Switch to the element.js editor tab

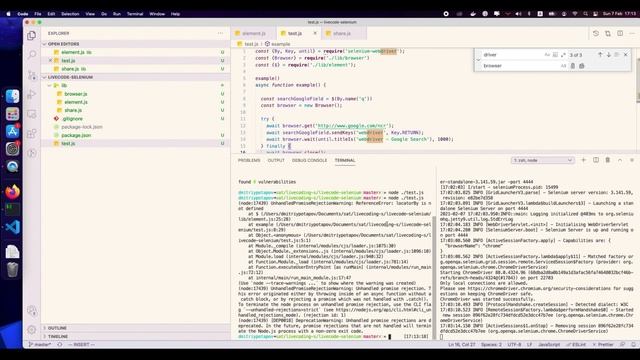[x=254, y=33]
